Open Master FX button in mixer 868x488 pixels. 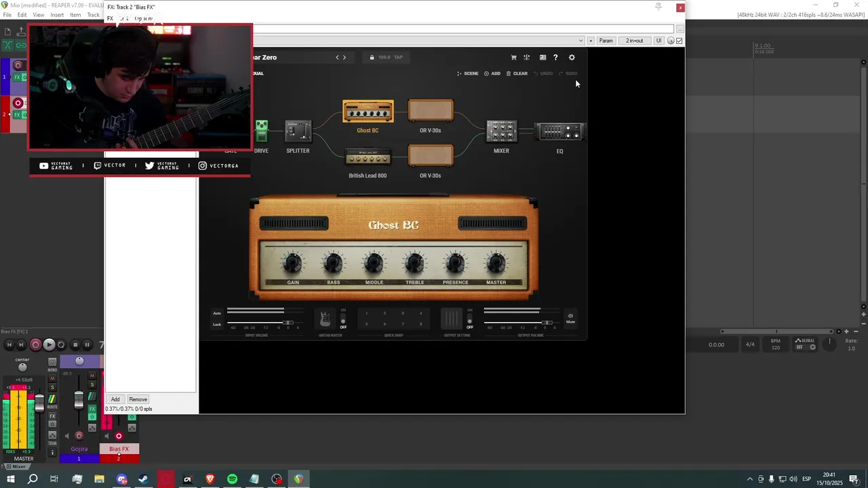click(x=52, y=416)
